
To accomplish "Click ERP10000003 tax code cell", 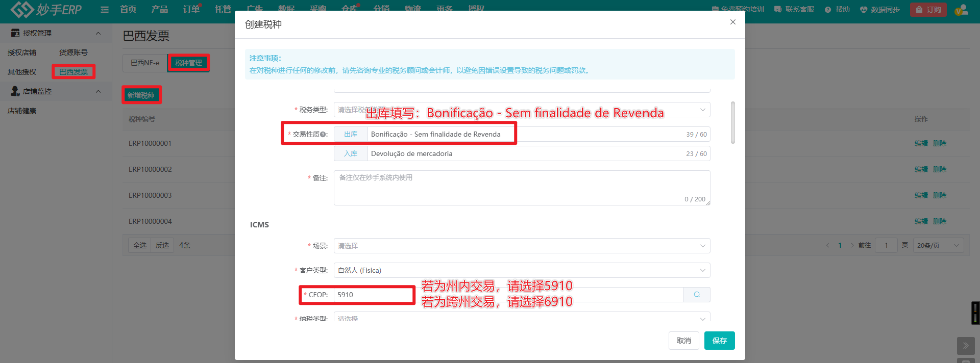I will (150, 195).
